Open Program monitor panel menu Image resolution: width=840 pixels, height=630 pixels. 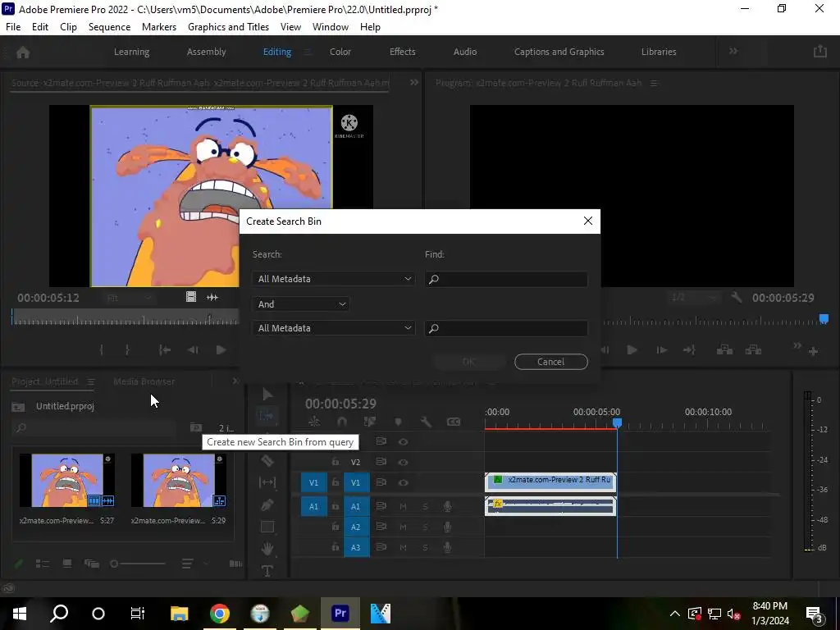point(654,83)
